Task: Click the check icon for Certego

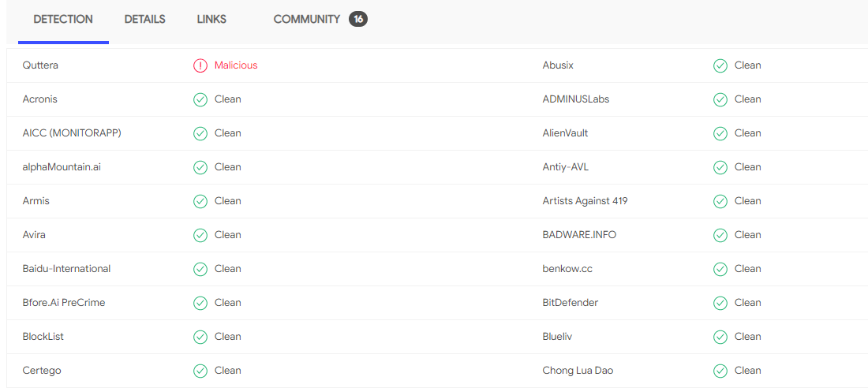Action: 200,371
